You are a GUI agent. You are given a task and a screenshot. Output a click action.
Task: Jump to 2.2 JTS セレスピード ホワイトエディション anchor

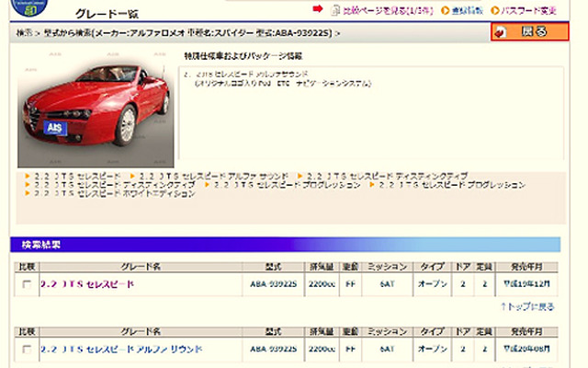pyautogui.click(x=115, y=193)
